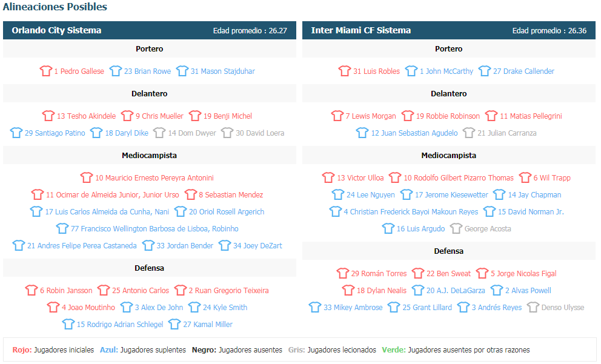Select 18 Daryl Dike forward
This screenshot has height=364, width=601.
(127, 133)
